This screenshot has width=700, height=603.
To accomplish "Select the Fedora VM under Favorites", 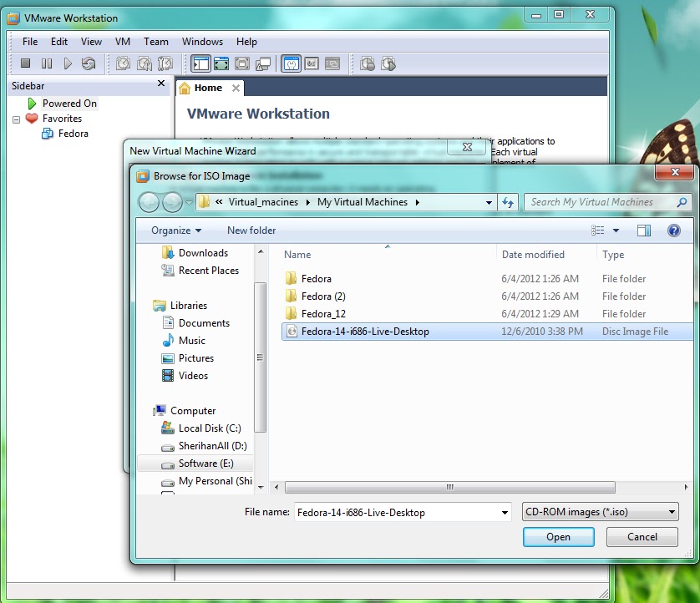I will tap(73, 134).
